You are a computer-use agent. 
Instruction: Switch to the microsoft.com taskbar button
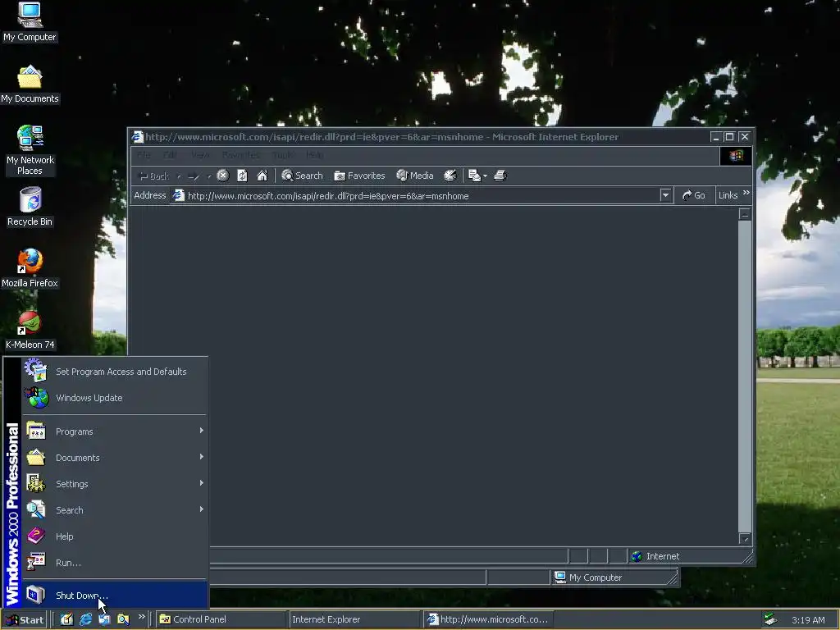(487, 619)
